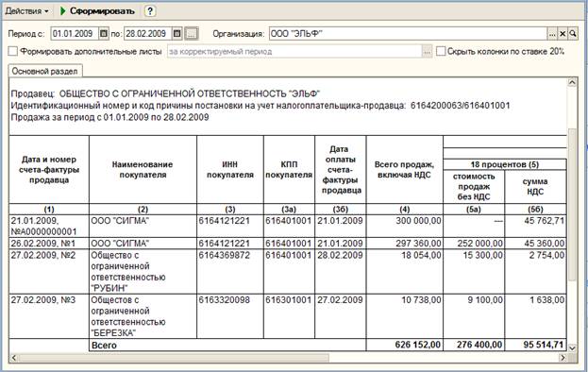Select the Основной раздел tab
Screen dimensions: 588x372
tap(45, 71)
